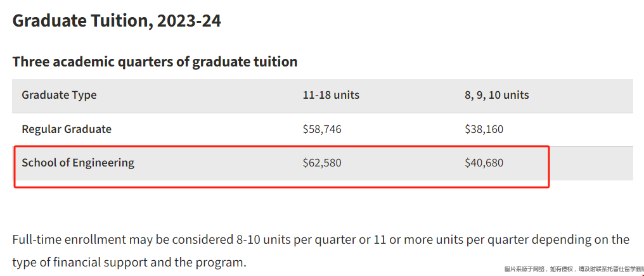
Task: Click the Regular Graduate row label
Action: pos(67,129)
